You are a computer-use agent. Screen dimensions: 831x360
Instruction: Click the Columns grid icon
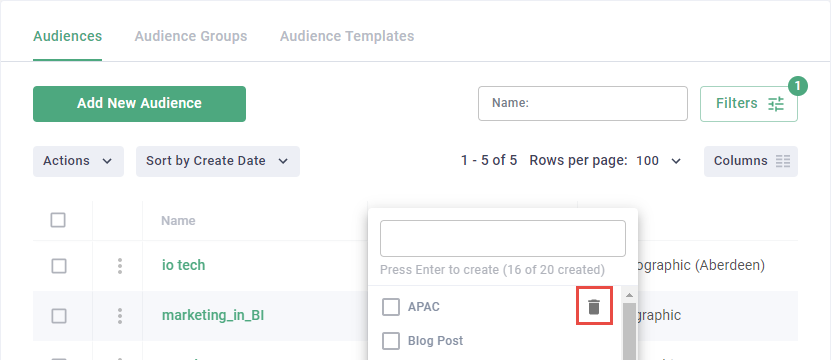pyautogui.click(x=783, y=161)
